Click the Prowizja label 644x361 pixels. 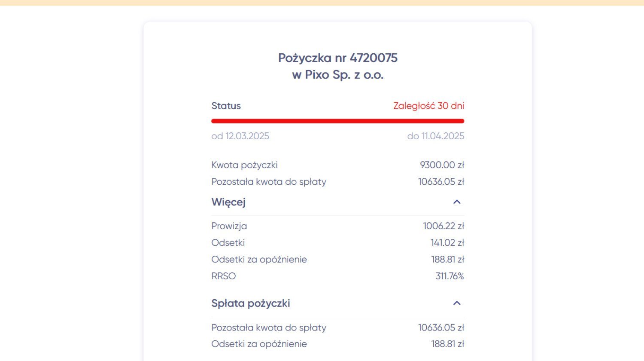[229, 226]
